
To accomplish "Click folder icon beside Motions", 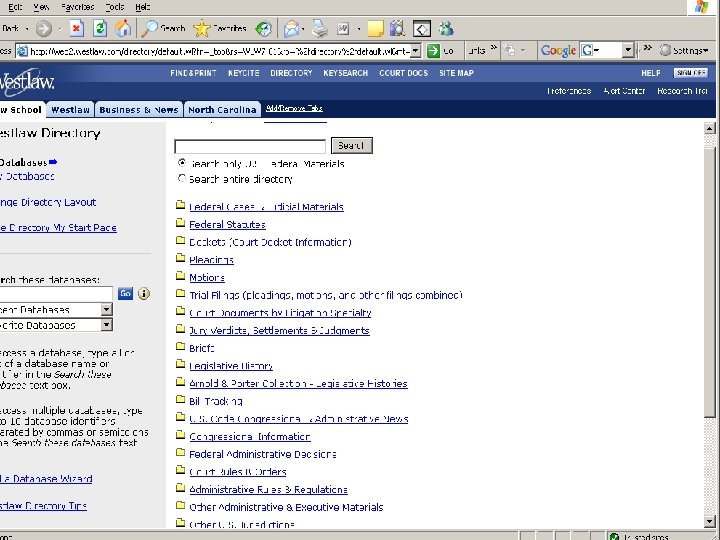I will tap(180, 276).
